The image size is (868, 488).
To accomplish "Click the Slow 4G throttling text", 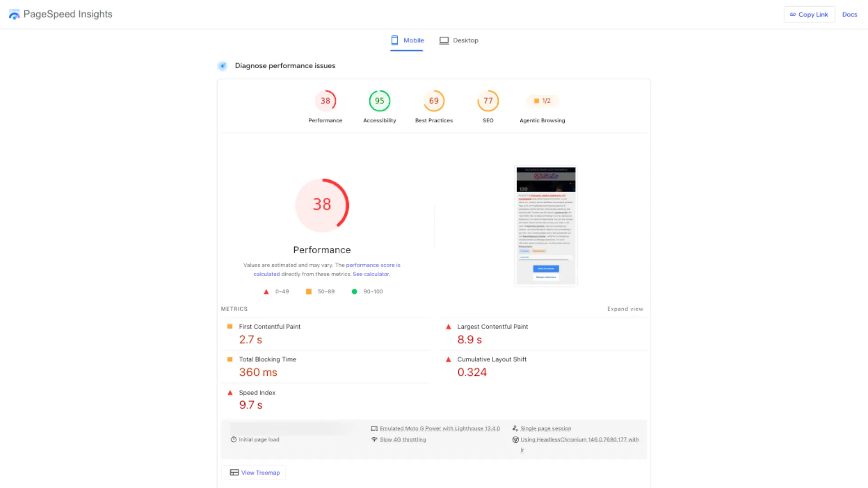I will click(x=403, y=440).
